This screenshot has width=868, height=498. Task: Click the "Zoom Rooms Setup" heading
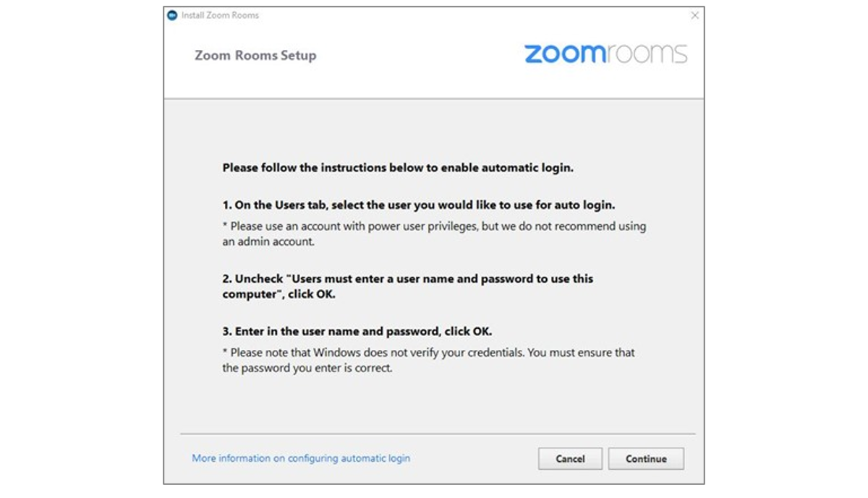tap(255, 55)
